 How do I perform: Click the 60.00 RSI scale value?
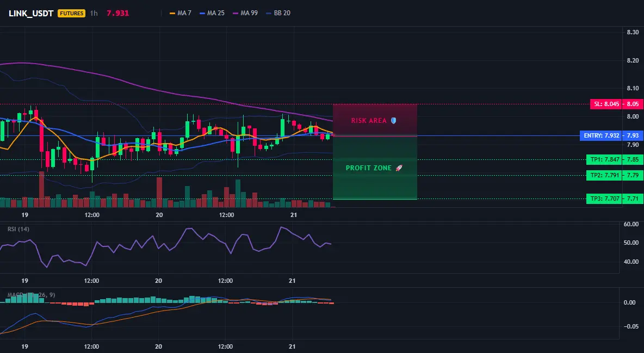(631, 224)
